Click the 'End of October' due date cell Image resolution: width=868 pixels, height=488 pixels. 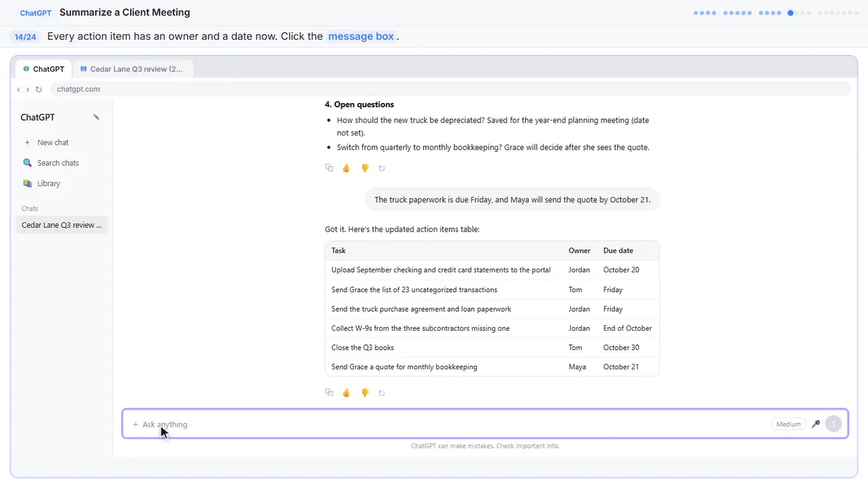(x=627, y=328)
